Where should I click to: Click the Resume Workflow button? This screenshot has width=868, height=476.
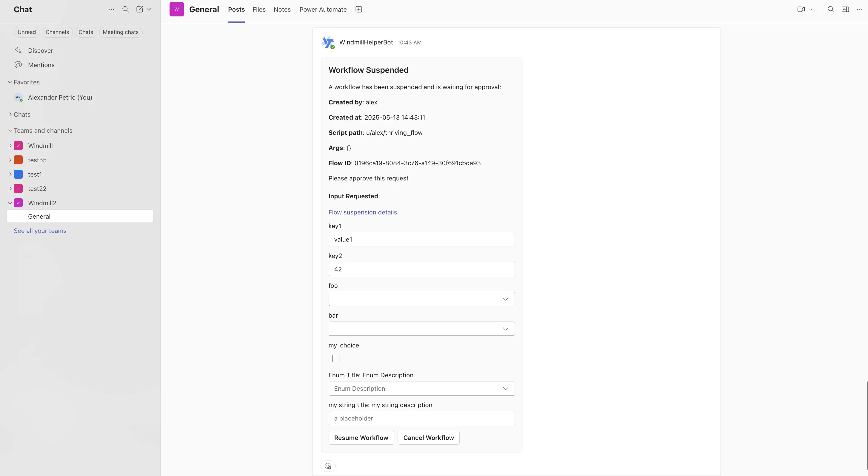point(361,438)
